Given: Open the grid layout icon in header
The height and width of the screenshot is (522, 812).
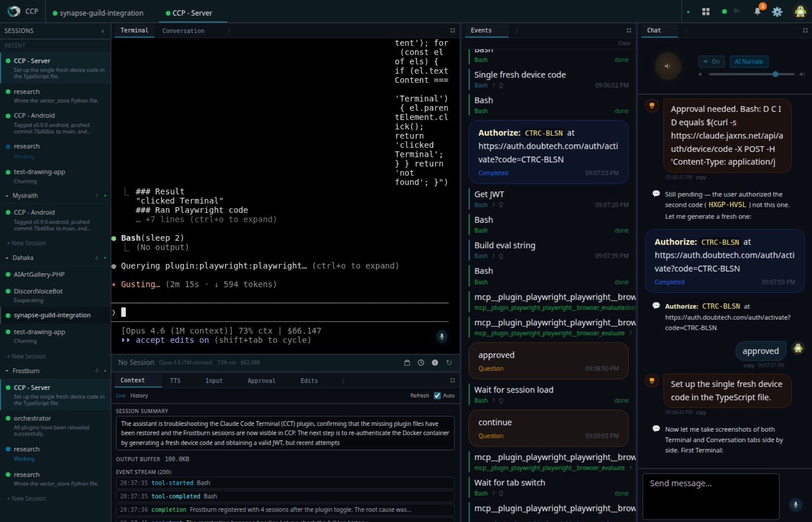Looking at the screenshot, I should (705, 12).
